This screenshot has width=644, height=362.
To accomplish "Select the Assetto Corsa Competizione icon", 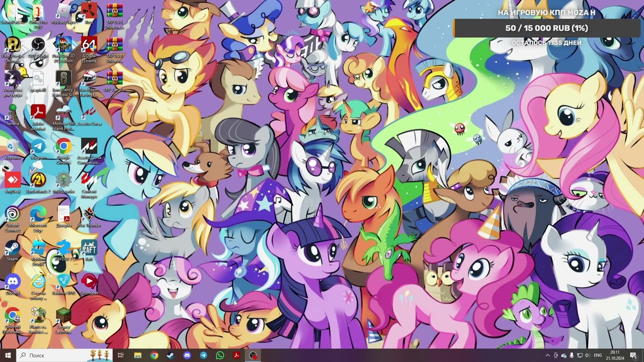I will [89, 151].
